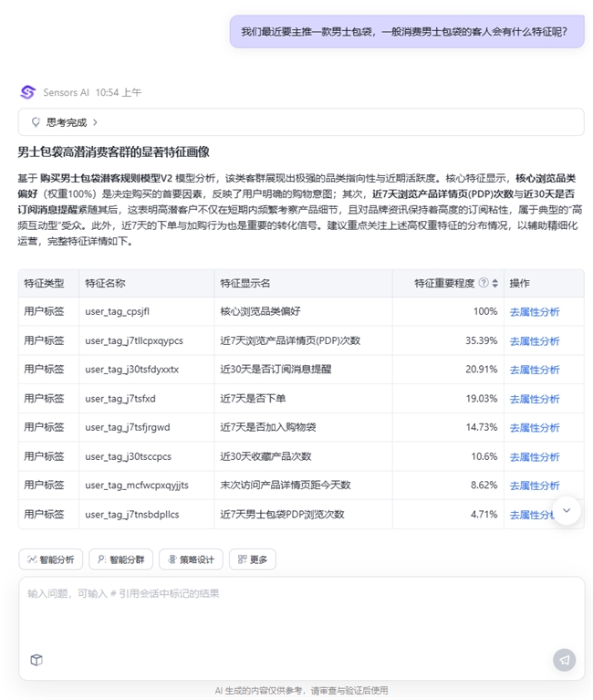The image size is (593, 700).
Task: Open 智能分析 quick action
Action: point(51,559)
